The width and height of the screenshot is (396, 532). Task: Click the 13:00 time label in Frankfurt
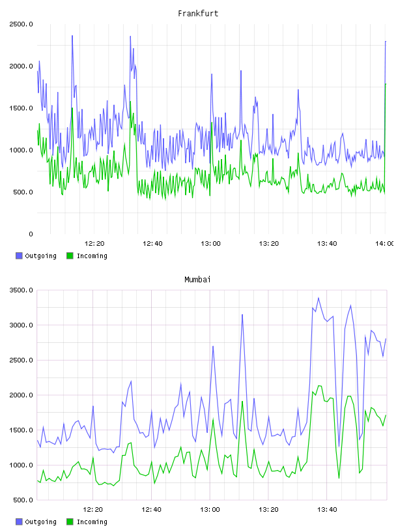210,244
